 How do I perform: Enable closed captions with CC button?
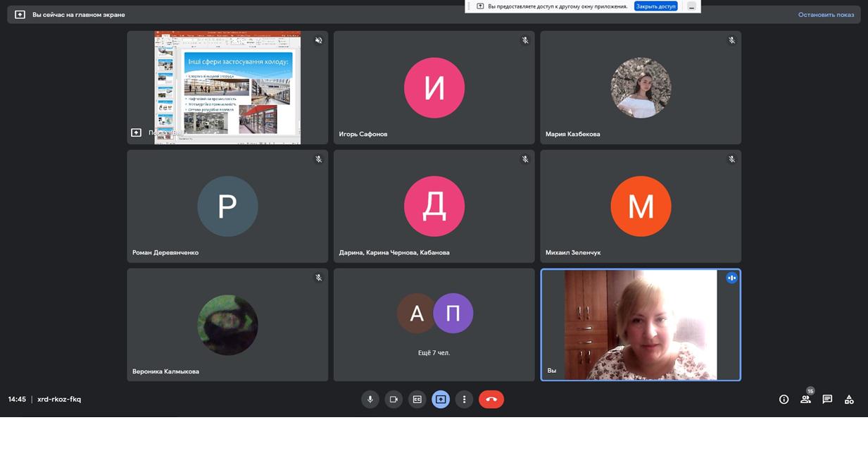(417, 400)
